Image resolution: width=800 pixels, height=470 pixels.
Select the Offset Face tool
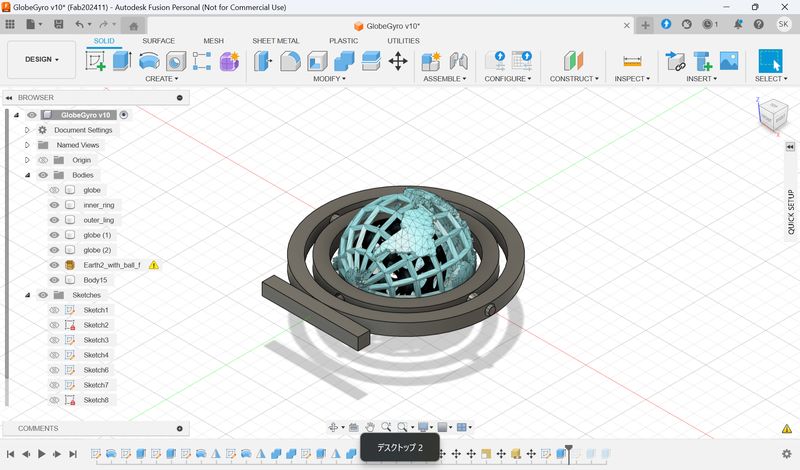(371, 61)
